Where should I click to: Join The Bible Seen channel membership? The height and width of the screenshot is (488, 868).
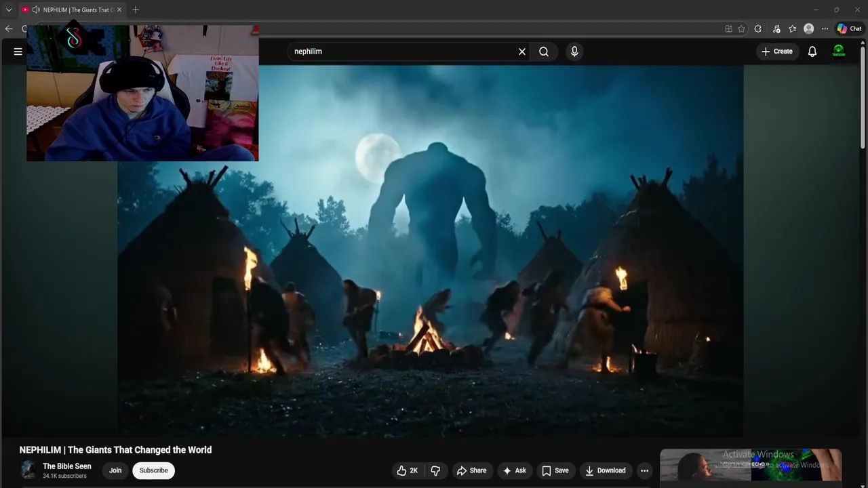click(x=115, y=470)
